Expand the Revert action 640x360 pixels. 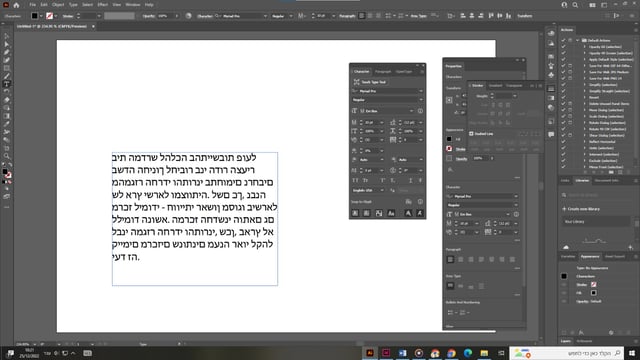[x=584, y=97]
